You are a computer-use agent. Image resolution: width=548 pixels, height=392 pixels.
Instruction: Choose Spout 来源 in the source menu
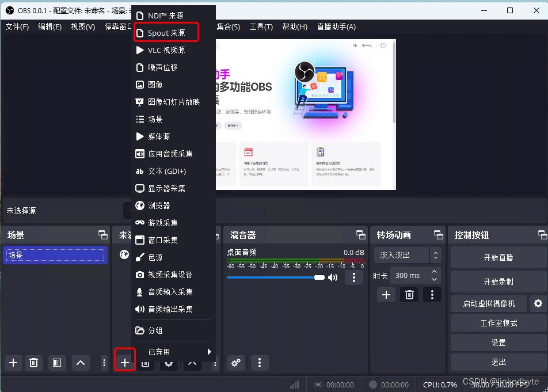click(173, 33)
